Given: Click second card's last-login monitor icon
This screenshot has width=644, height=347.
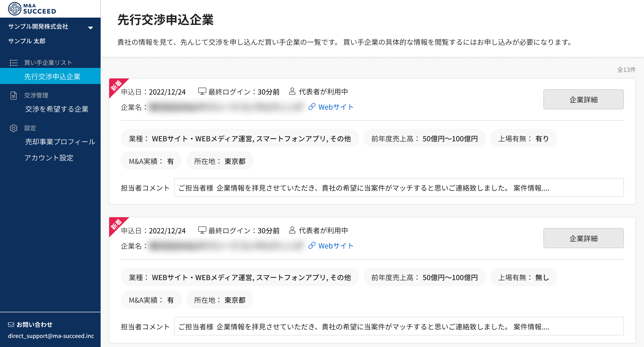Looking at the screenshot, I should [202, 230].
